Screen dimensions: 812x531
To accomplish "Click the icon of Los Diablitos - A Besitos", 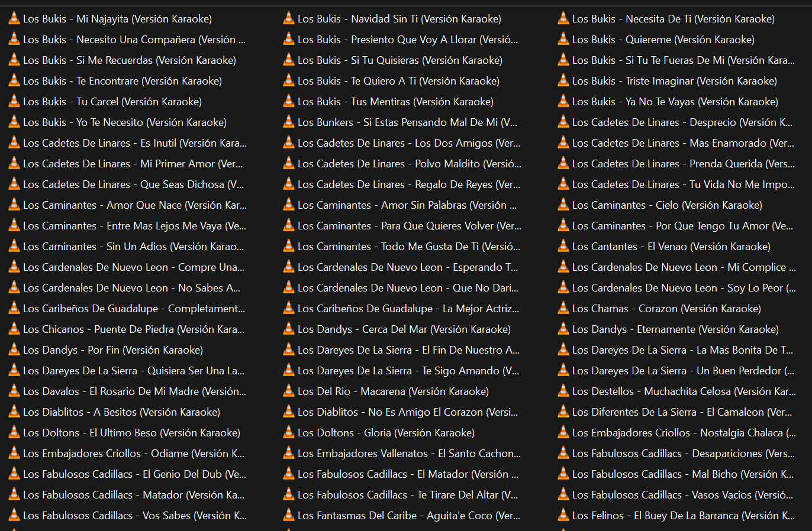I will pyautogui.click(x=14, y=412).
